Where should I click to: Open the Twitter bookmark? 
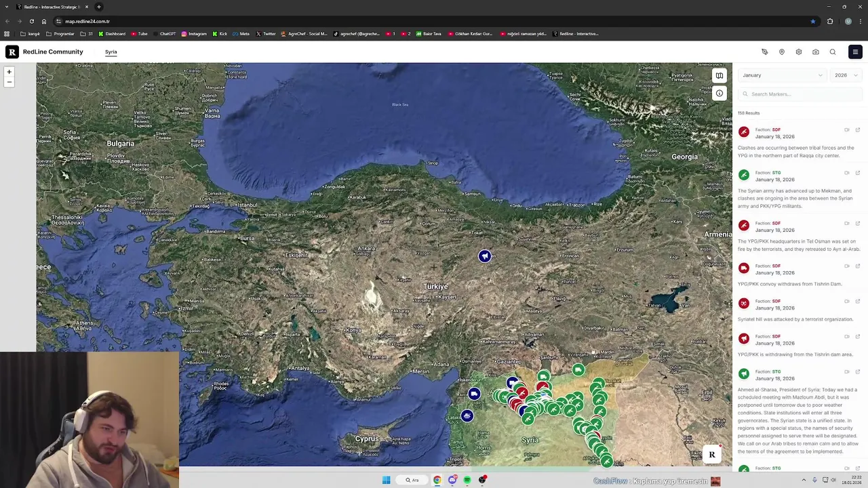pos(266,34)
